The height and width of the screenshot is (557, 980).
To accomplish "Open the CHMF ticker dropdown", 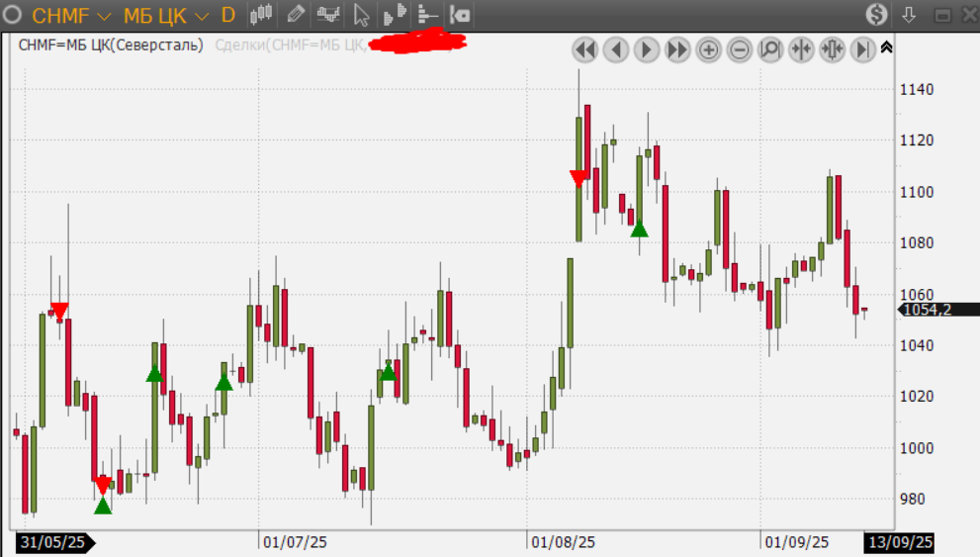I will pyautogui.click(x=71, y=15).
